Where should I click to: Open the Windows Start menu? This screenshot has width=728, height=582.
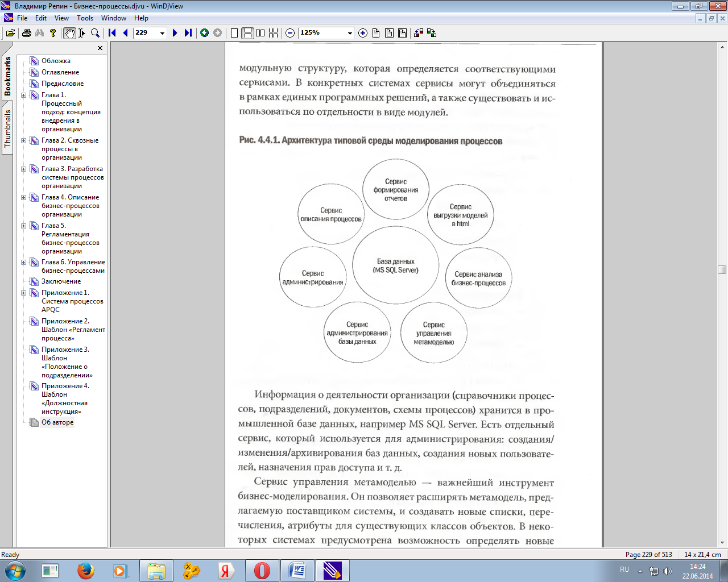click(15, 571)
